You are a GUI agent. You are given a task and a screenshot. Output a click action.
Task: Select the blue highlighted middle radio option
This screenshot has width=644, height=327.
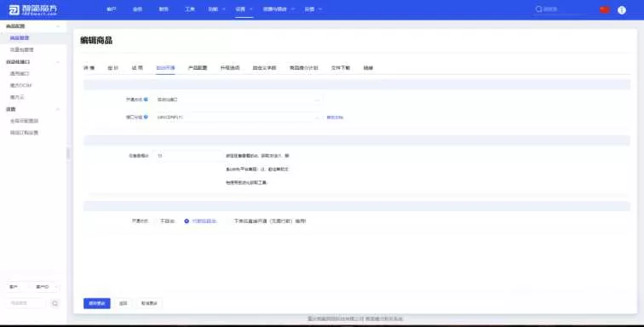coord(200,221)
